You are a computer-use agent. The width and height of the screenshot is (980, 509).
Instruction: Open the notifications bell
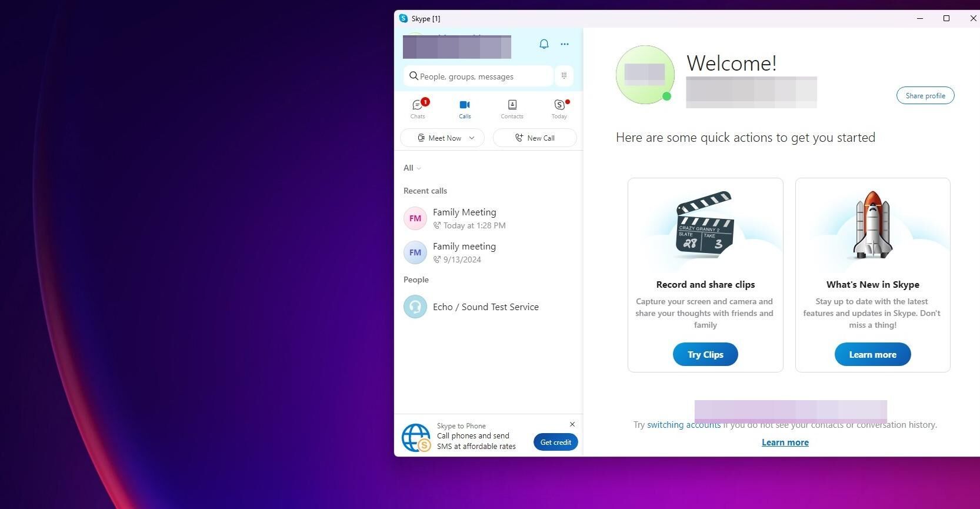tap(544, 44)
